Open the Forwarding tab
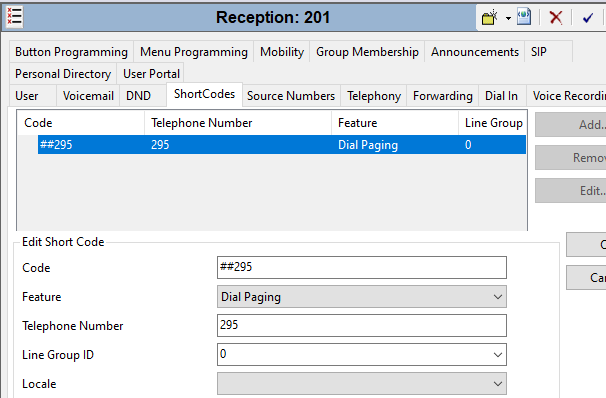Screen dimensions: 606x398 (x=443, y=96)
